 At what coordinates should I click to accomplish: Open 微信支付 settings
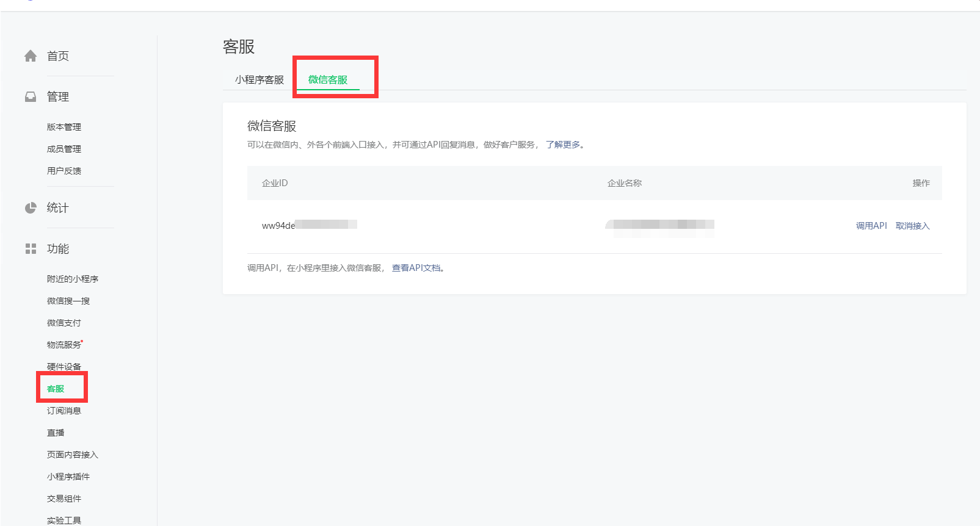[64, 323]
